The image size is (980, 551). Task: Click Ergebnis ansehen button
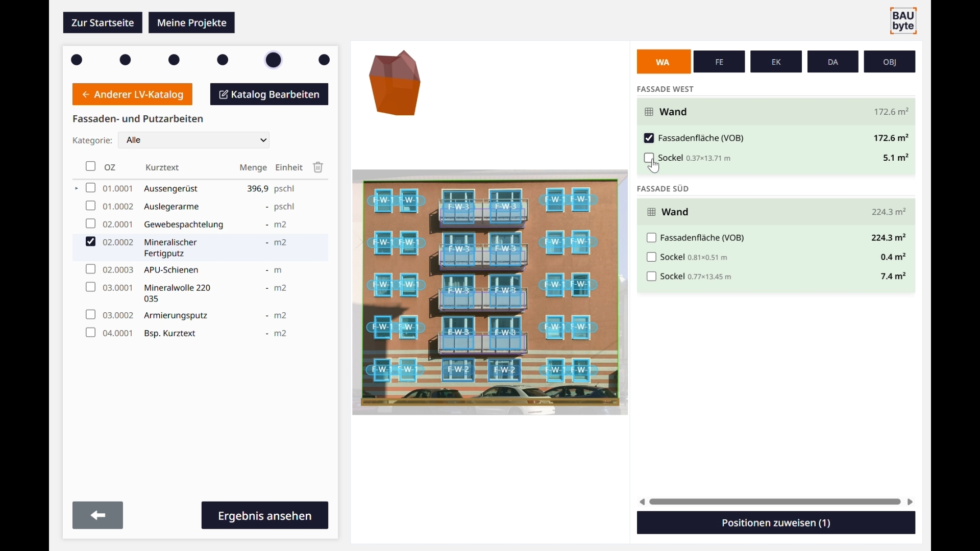(265, 516)
